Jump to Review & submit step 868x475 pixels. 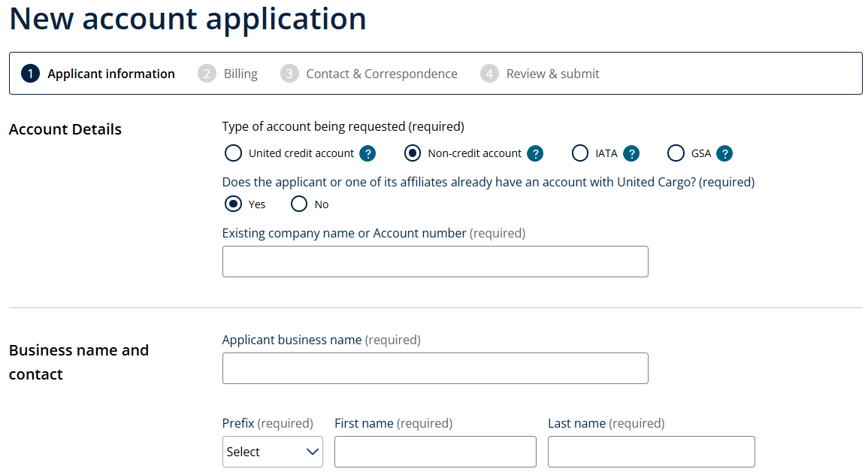552,74
